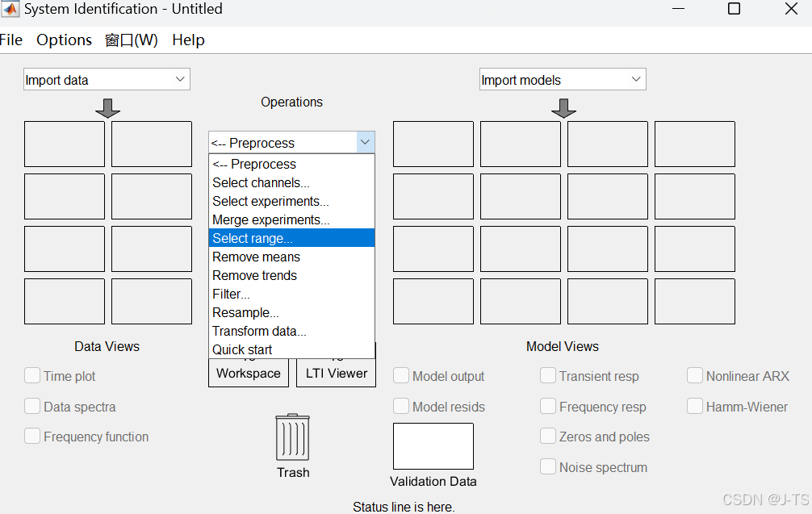Collapse the Preprocess dropdown via its arrow

(x=365, y=142)
